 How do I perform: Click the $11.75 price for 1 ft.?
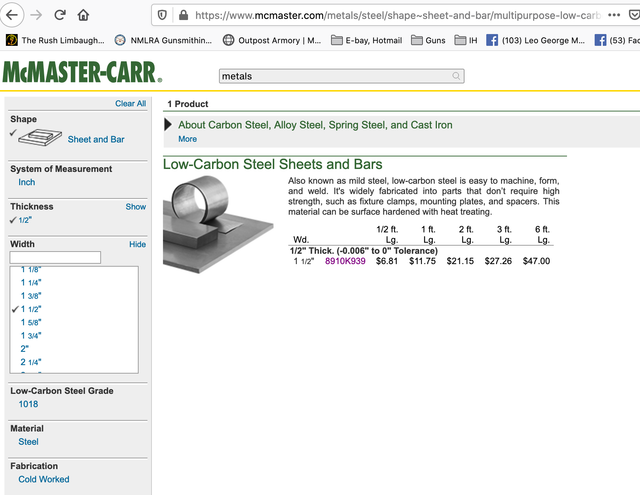[x=422, y=261]
